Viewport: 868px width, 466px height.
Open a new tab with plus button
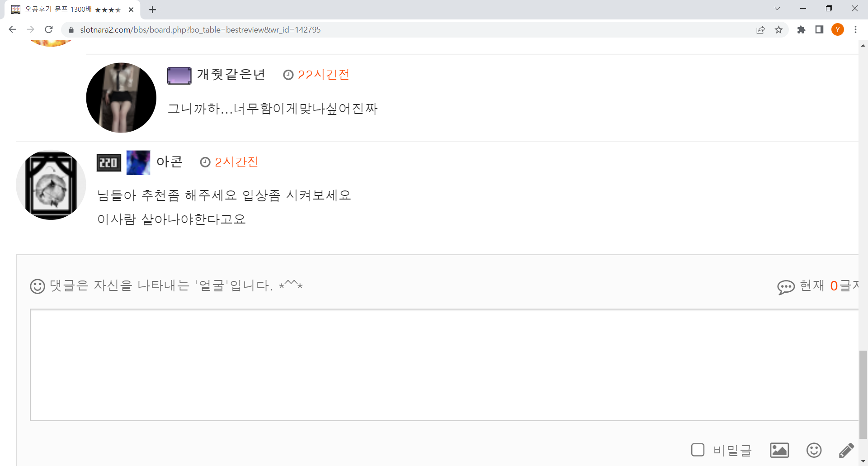point(152,10)
